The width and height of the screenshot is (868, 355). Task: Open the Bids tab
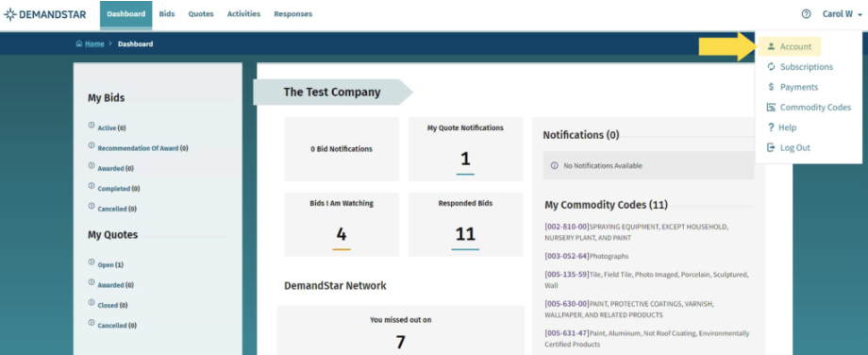click(x=167, y=14)
